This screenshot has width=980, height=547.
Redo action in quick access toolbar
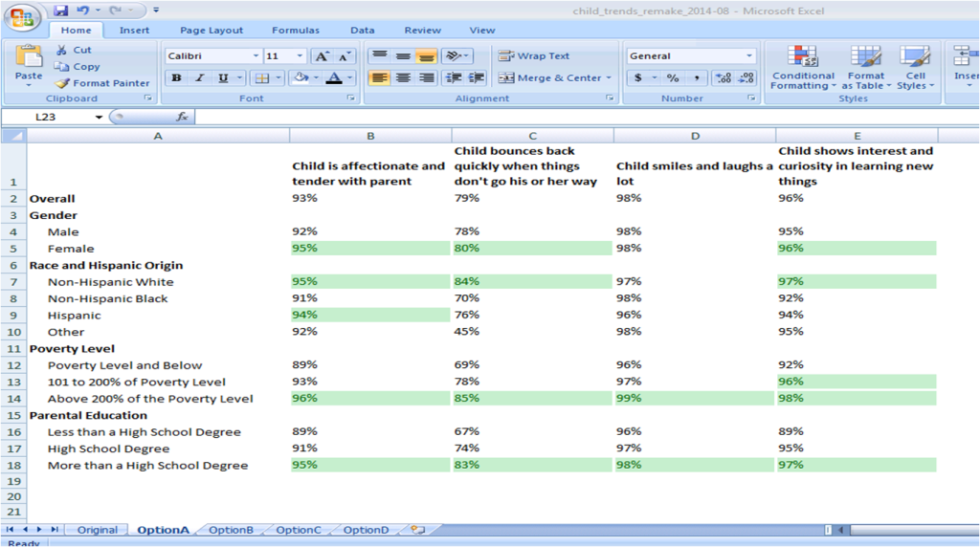(x=115, y=11)
